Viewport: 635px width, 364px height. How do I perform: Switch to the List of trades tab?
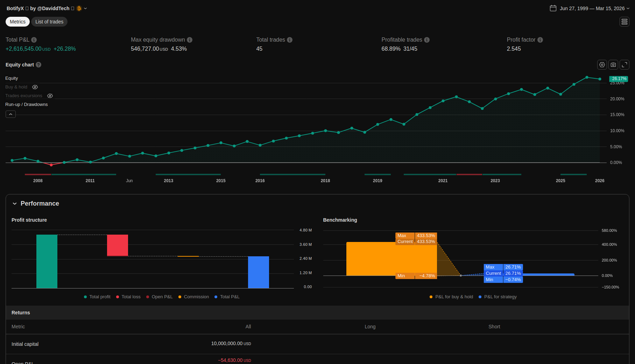(x=49, y=22)
